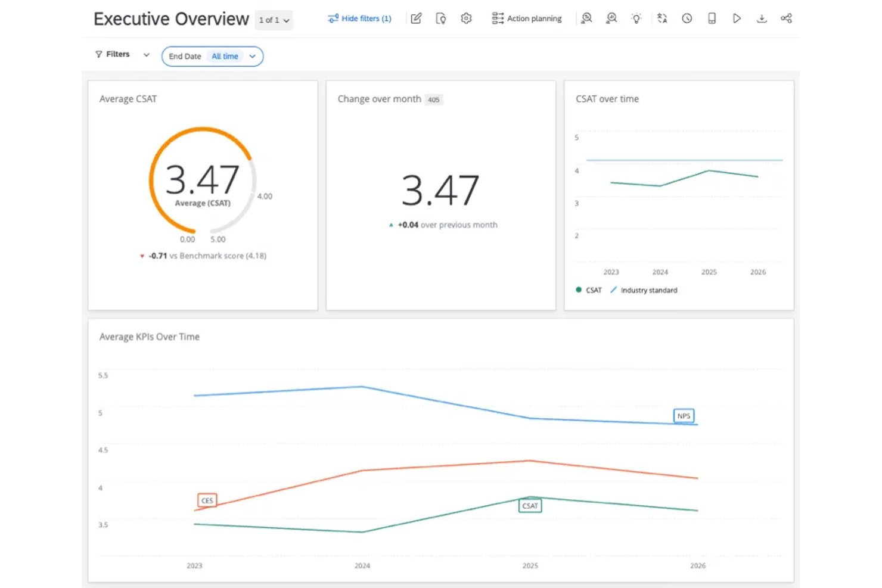
Task: Open the 1 of 1 page dropdown
Action: [x=274, y=20]
